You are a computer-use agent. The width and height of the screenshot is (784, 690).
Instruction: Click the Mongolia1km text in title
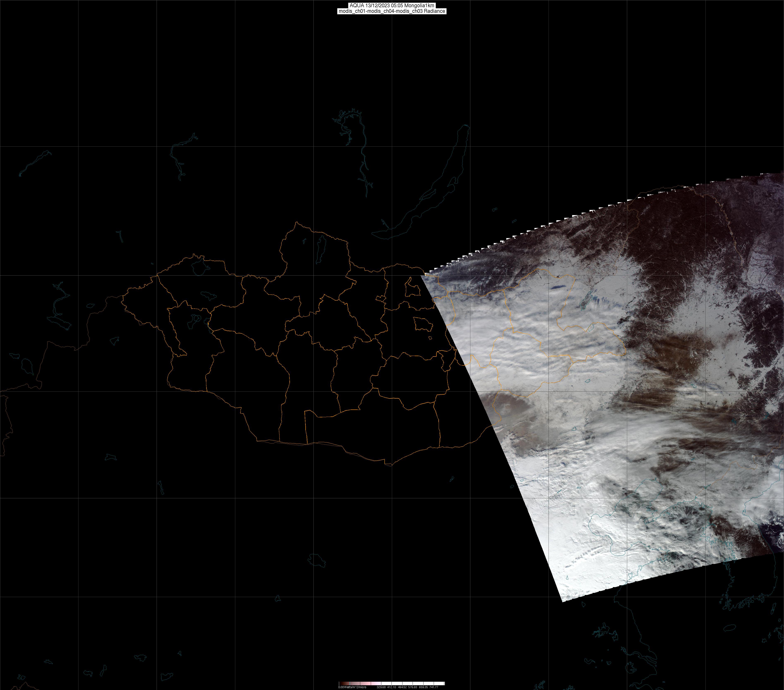click(x=419, y=5)
